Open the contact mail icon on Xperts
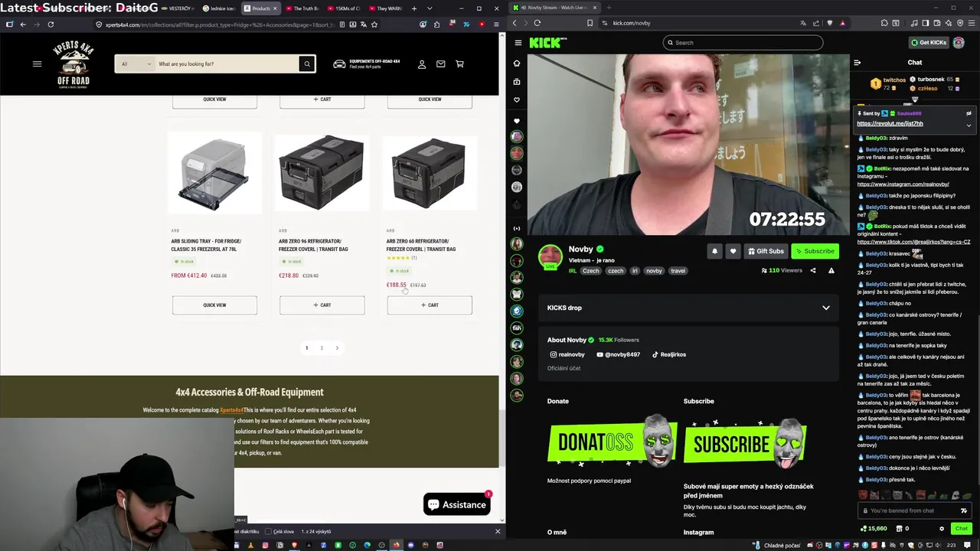Image resolution: width=980 pixels, height=551 pixels. [x=441, y=64]
